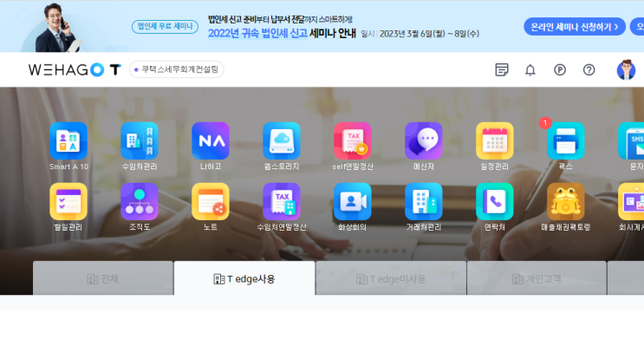Launch the 나하고 NA app
The width and height of the screenshot is (644, 359).
[211, 140]
